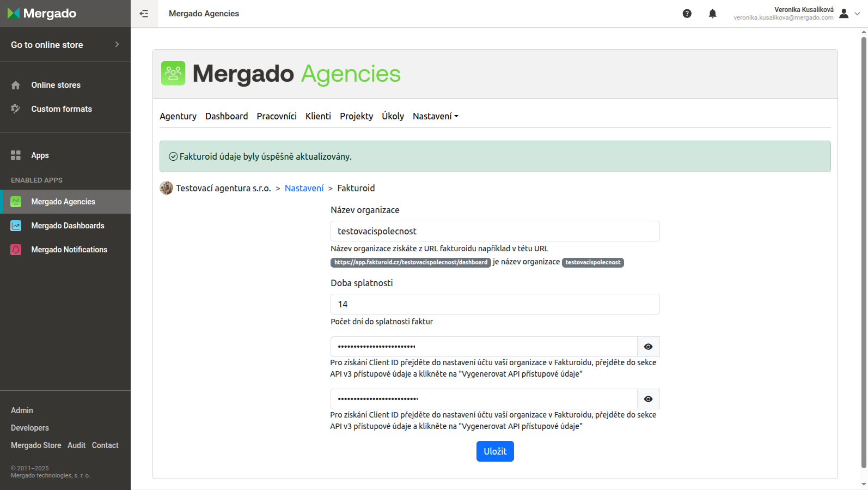Click the Online stores home icon
Screen dimensions: 868x490
(16, 85)
